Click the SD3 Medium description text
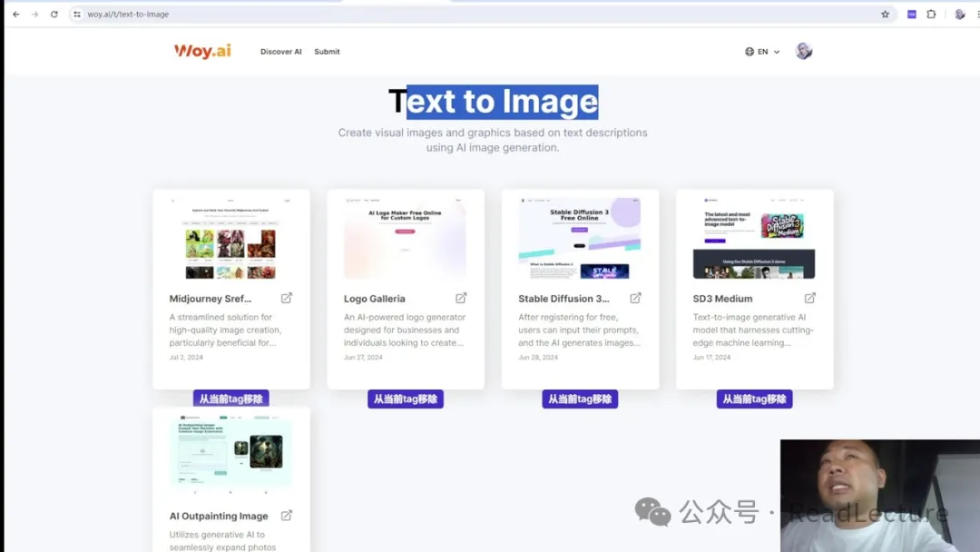 point(753,330)
